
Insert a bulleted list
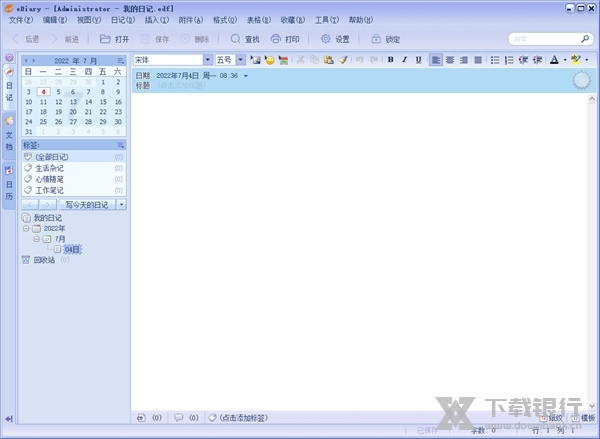click(495, 60)
